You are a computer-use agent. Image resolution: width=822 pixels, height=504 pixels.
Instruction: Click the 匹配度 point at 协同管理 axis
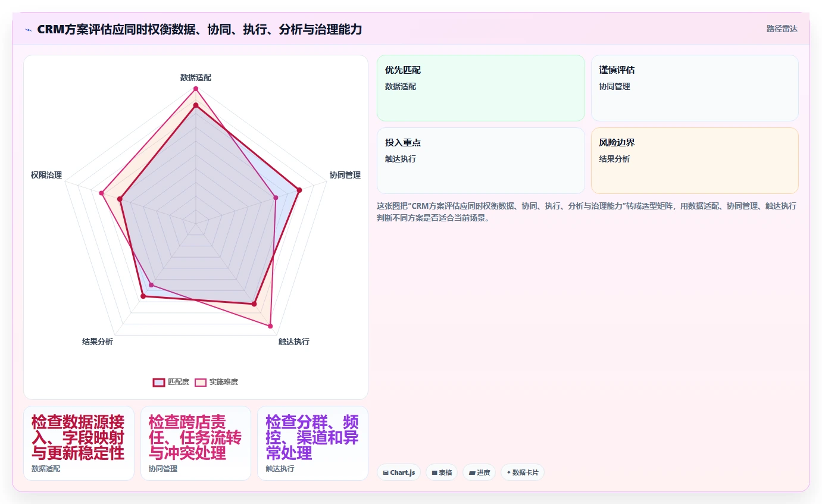(299, 190)
